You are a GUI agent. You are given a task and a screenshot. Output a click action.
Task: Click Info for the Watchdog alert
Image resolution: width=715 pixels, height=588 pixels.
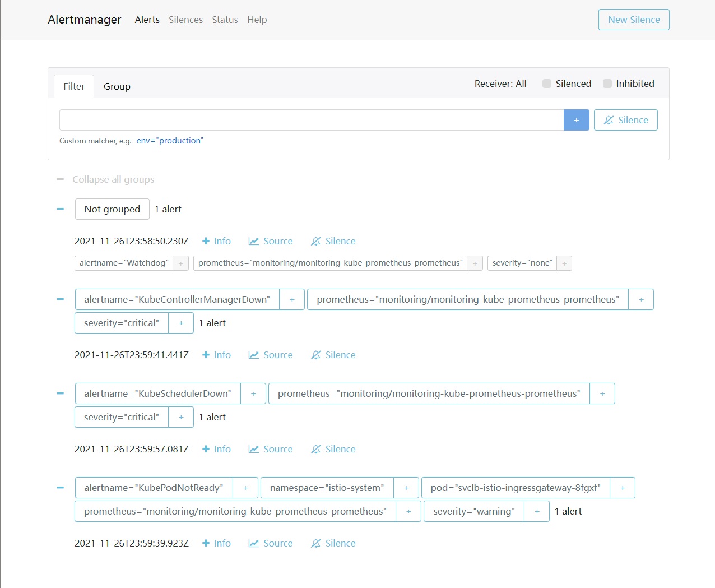[216, 241]
